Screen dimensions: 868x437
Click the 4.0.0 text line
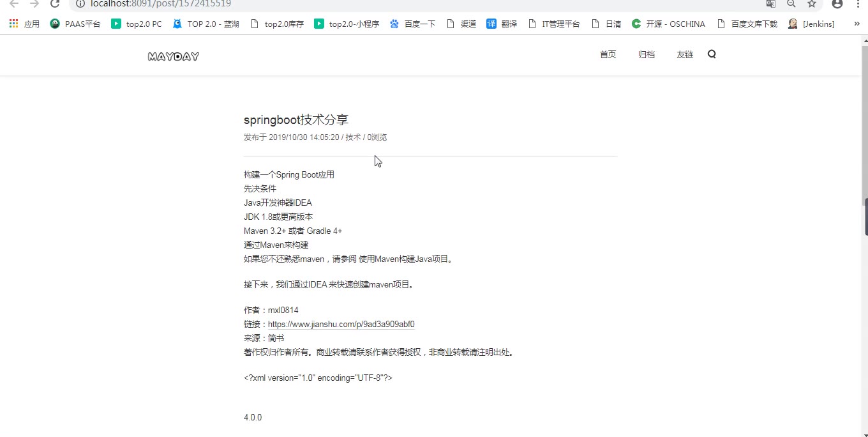point(253,417)
